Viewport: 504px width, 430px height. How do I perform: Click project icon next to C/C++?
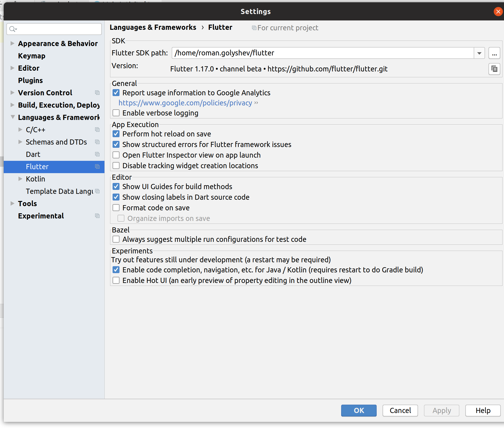click(97, 130)
